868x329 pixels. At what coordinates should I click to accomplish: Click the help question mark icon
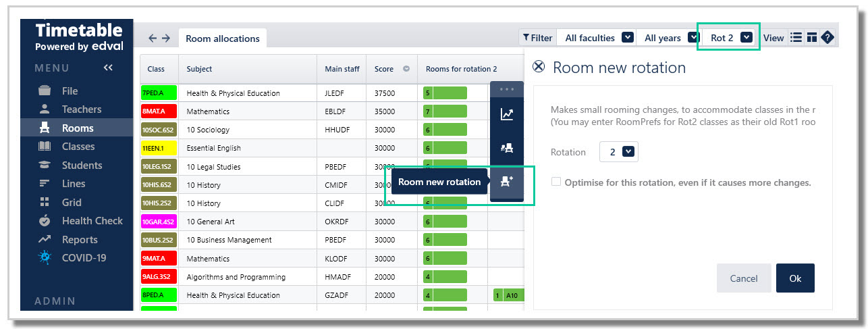click(828, 38)
